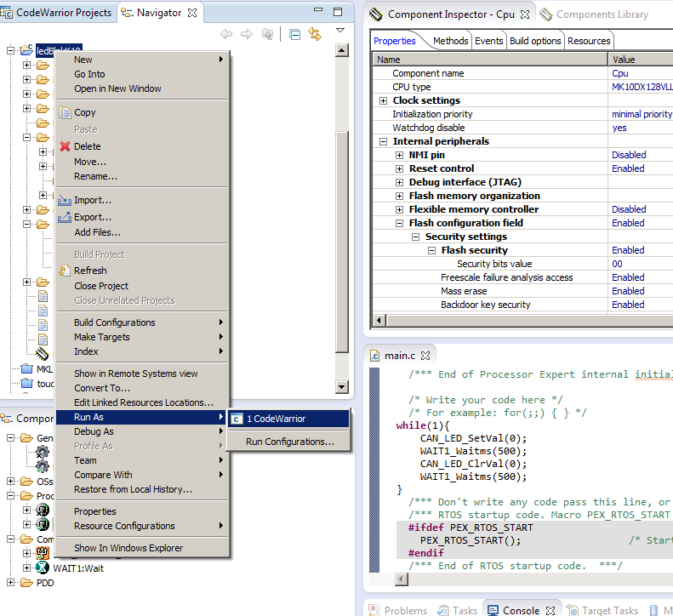Collapse Internal peripherals group
The height and width of the screenshot is (616, 673).
(x=383, y=141)
